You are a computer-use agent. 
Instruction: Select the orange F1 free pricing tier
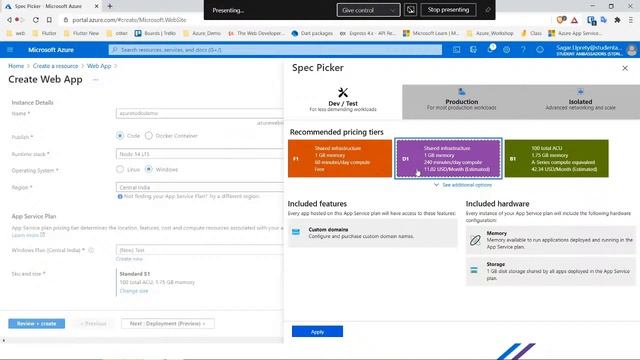[x=340, y=158]
